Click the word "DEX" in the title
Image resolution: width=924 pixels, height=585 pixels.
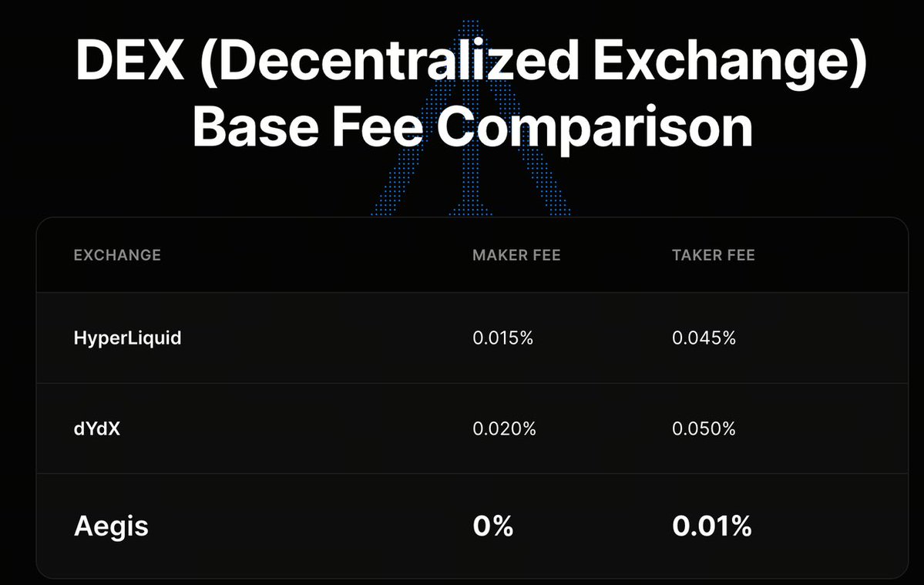[x=130, y=62]
